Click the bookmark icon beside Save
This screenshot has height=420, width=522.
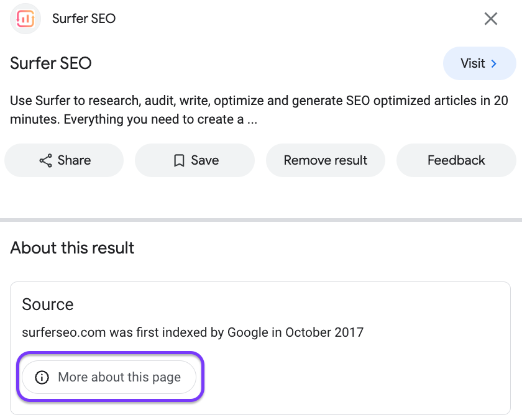coord(179,161)
